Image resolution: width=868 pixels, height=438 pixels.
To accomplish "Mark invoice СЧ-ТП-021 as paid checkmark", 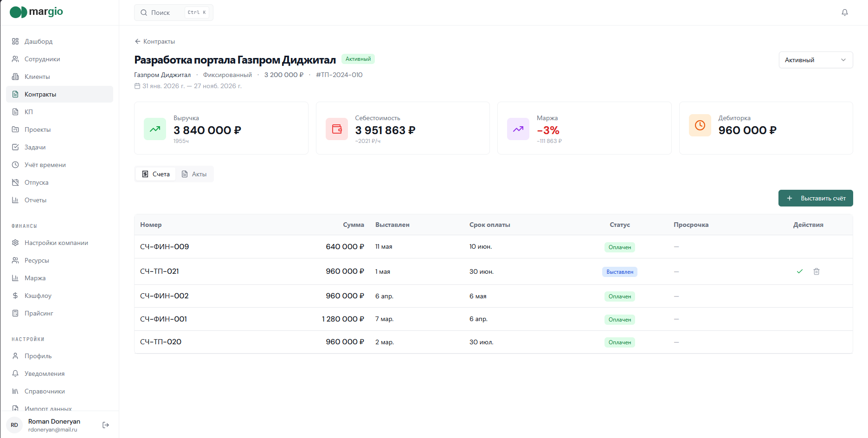I will point(799,271).
